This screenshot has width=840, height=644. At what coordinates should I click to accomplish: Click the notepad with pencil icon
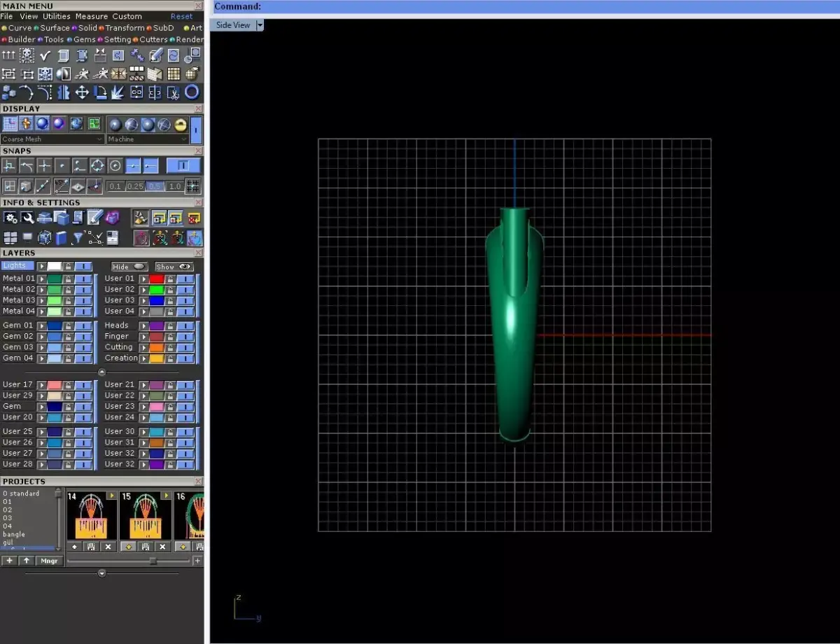[95, 218]
